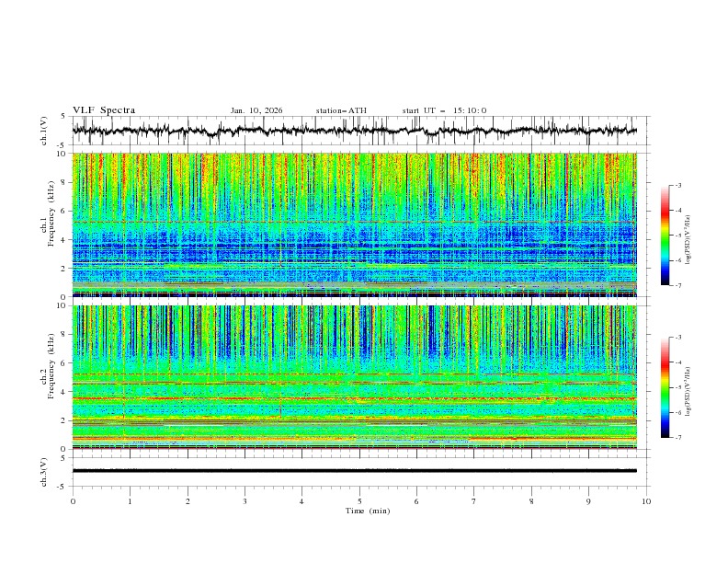The height and width of the screenshot is (563, 728).
Task: Click the 'Time (min)' axis label
Action: pos(368,511)
